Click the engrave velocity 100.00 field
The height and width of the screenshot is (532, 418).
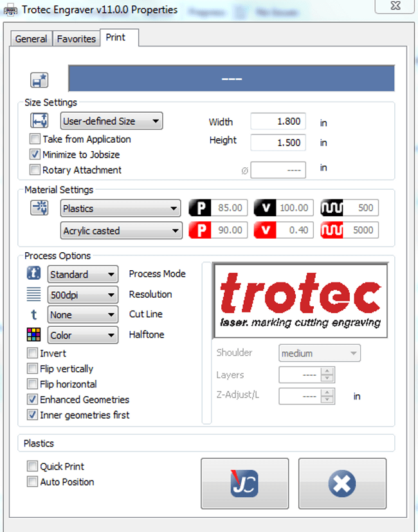(294, 208)
